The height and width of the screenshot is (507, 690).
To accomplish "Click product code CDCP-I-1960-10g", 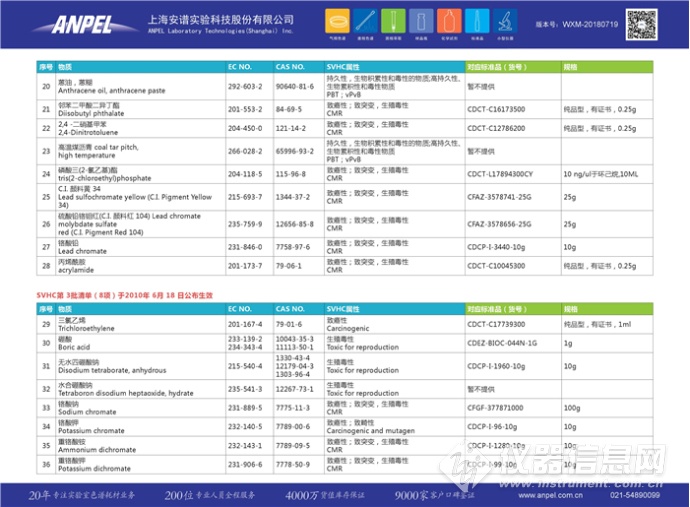I will 496,366.
